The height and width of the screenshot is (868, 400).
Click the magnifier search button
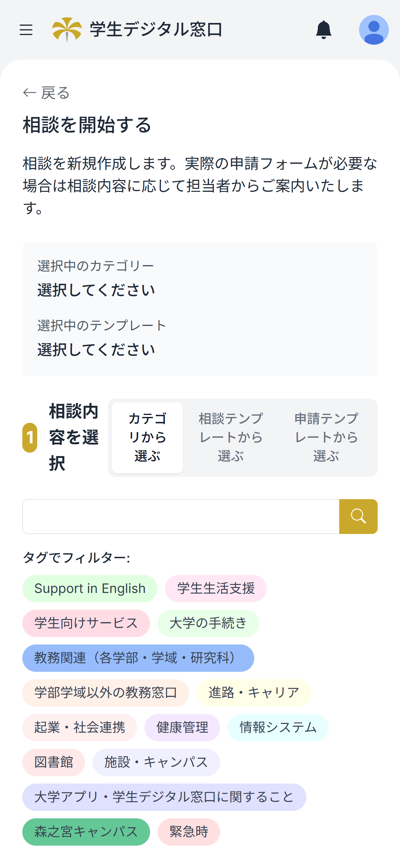pyautogui.click(x=358, y=516)
